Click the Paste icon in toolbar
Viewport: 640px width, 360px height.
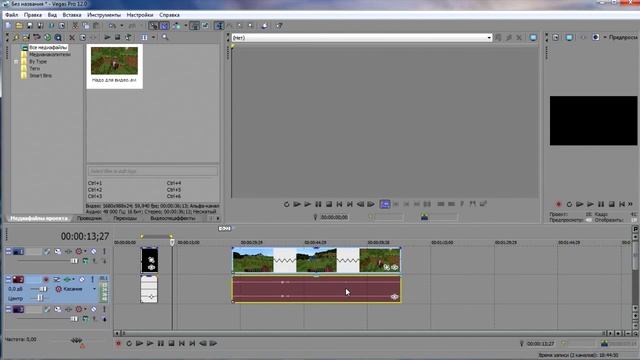(x=96, y=26)
